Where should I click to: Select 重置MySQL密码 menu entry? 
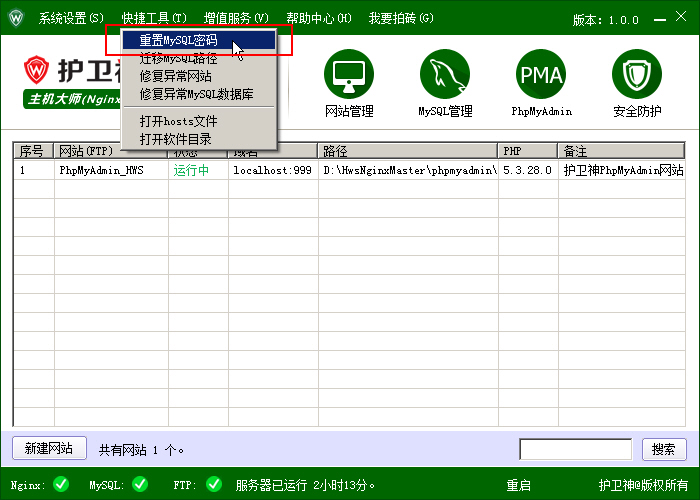point(199,40)
